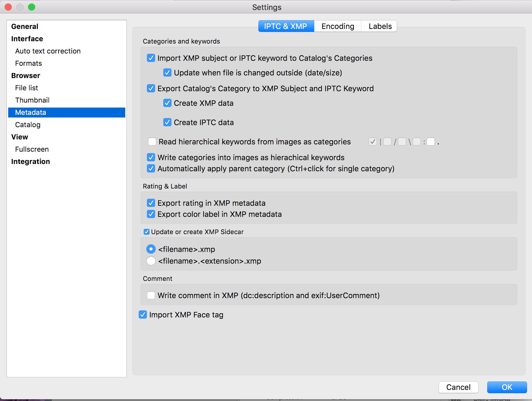Uncheck Import XMP subject to Catalog's Categories
Screen dimensions: 532x401
pyautogui.click(x=151, y=58)
